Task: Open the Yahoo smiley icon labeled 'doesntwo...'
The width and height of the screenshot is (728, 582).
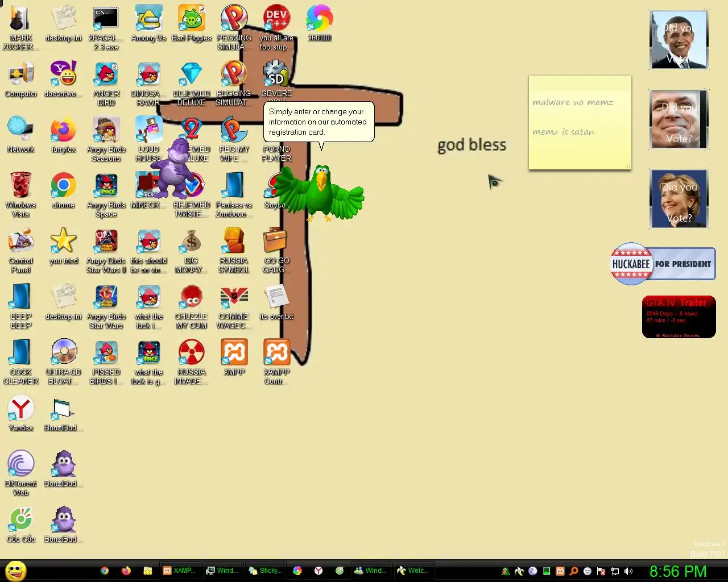Action: point(64,78)
